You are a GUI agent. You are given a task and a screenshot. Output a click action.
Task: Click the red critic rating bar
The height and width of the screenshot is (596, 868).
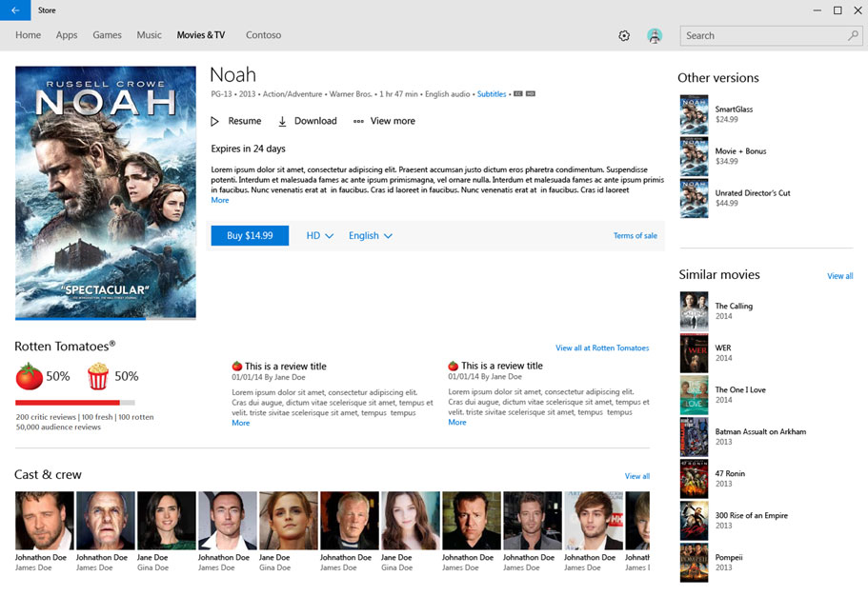click(68, 403)
